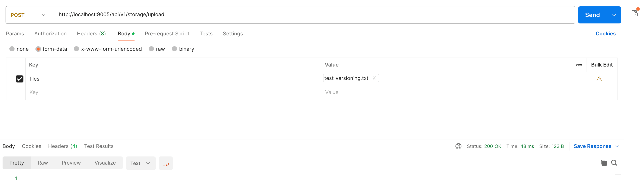Screen dimensions: 644x191
Task: Remove test_versioning.txt file with X icon
Action: [374, 78]
